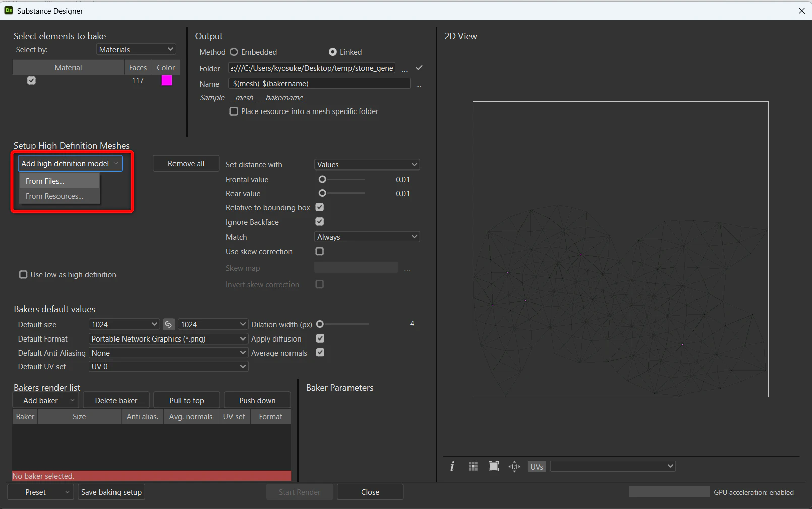This screenshot has width=812, height=509.
Task: Click the Rear value slider handle
Action: [322, 193]
